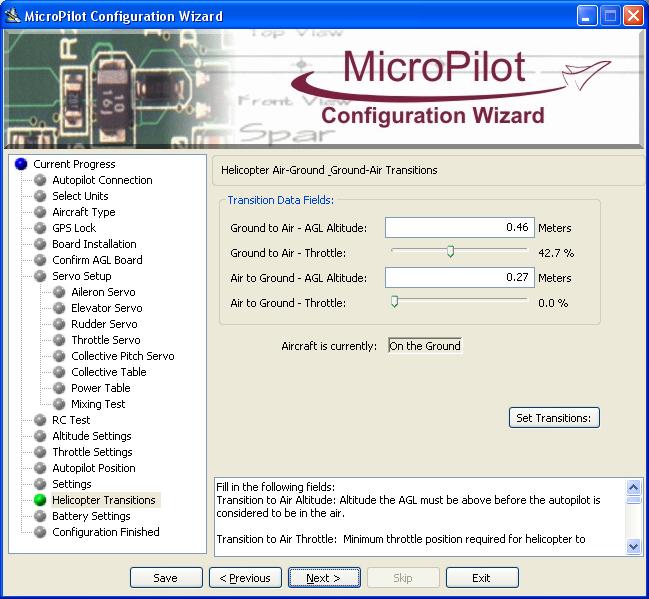This screenshot has width=649, height=599.
Task: Go to Altitude Settings step
Action: click(92, 436)
